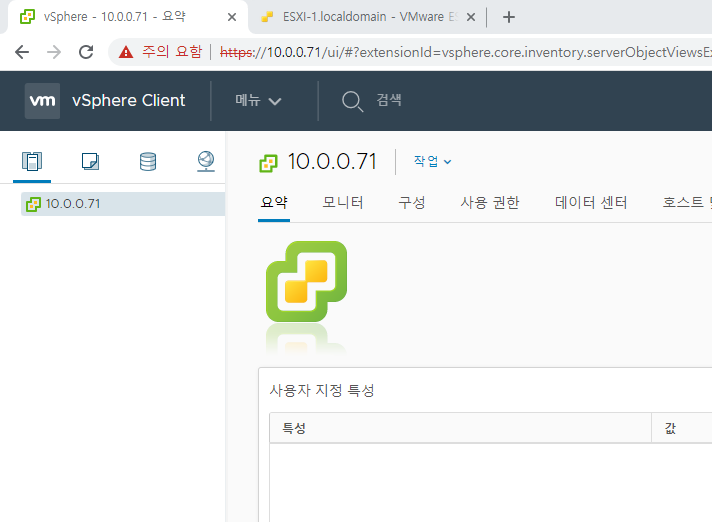Click the 사용자 지정 특성 panel title
The width and height of the screenshot is (712, 522).
pyautogui.click(x=322, y=390)
